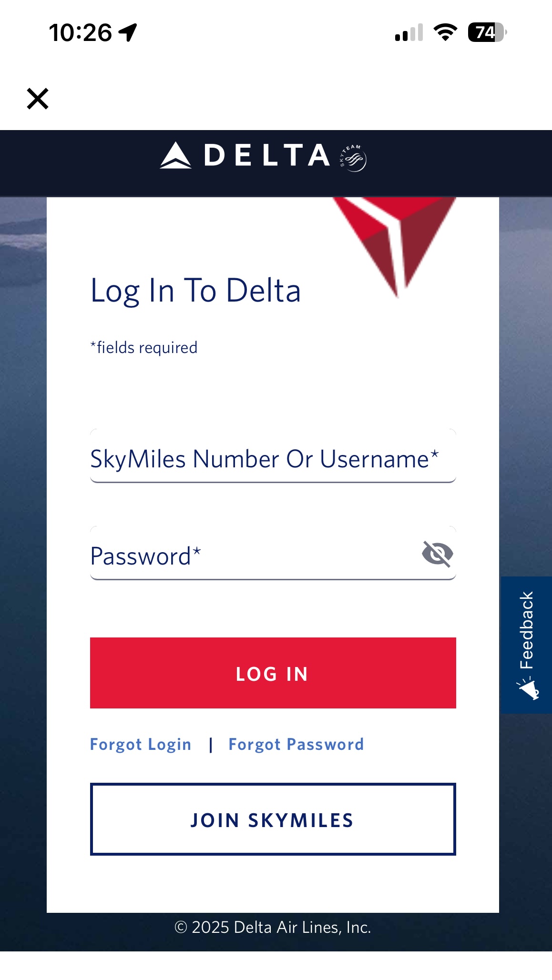552x980 pixels.
Task: Tap the Wi-Fi status icon
Action: click(x=445, y=32)
